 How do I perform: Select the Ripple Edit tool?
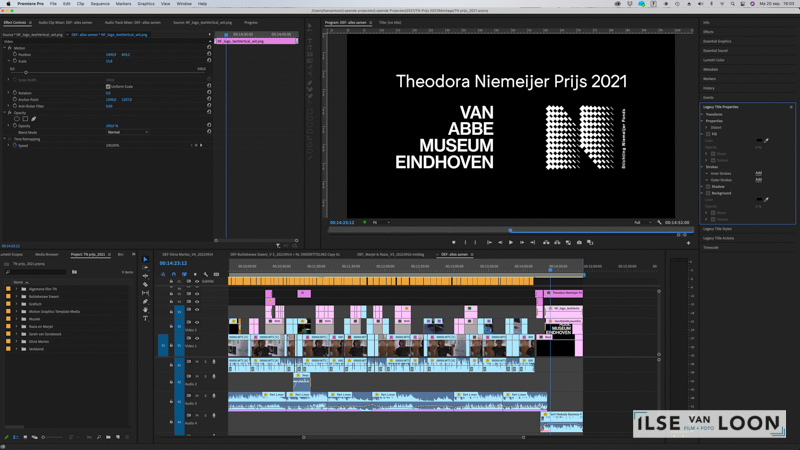click(x=145, y=276)
